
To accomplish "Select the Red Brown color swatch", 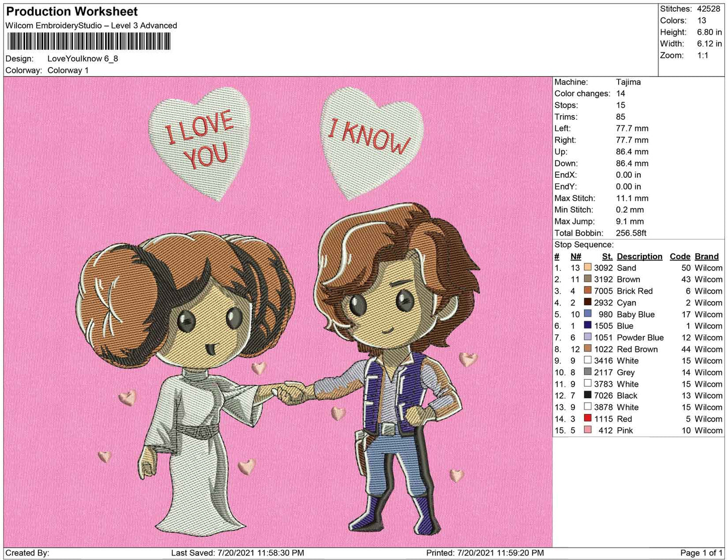I will (x=587, y=349).
